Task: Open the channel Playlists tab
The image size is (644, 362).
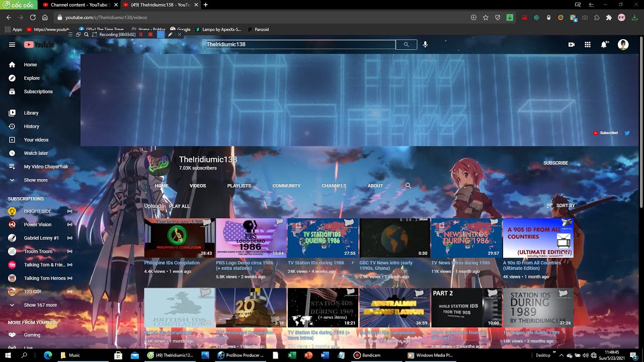Action: coord(239,186)
